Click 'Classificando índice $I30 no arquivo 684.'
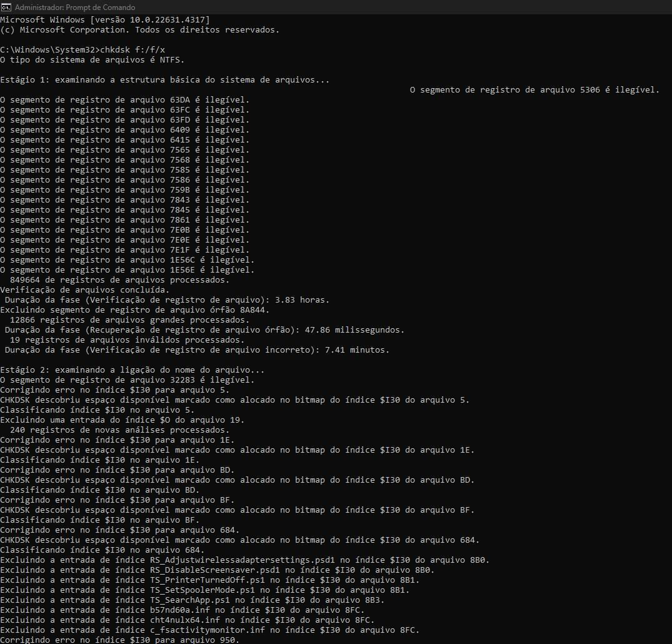672x644 pixels. pyautogui.click(x=103, y=550)
